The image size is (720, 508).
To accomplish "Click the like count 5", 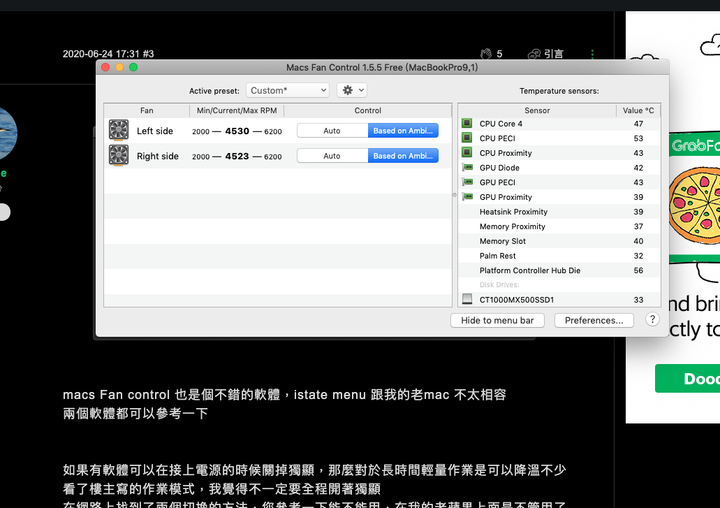I will [x=499, y=54].
